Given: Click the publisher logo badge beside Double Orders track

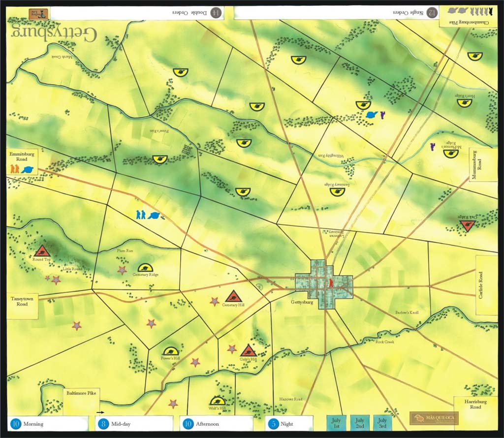Looking at the screenshot, I should pyautogui.click(x=38, y=14).
